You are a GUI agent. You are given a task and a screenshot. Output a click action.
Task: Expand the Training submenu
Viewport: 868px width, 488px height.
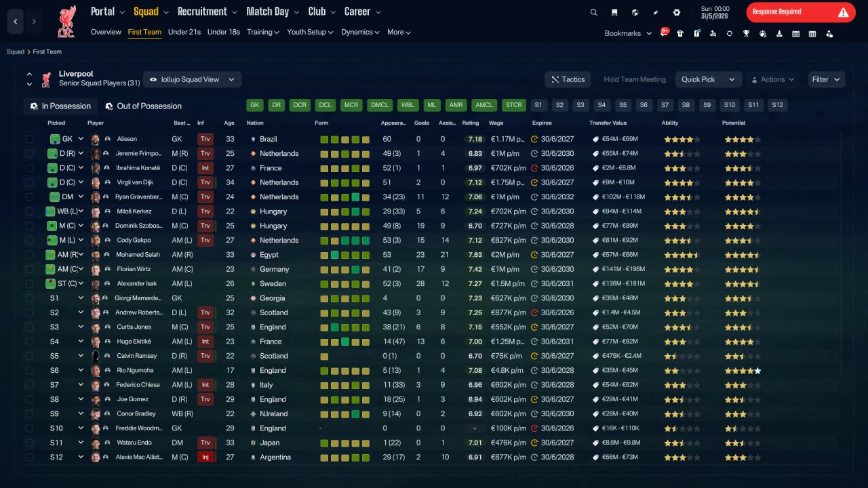click(x=263, y=32)
